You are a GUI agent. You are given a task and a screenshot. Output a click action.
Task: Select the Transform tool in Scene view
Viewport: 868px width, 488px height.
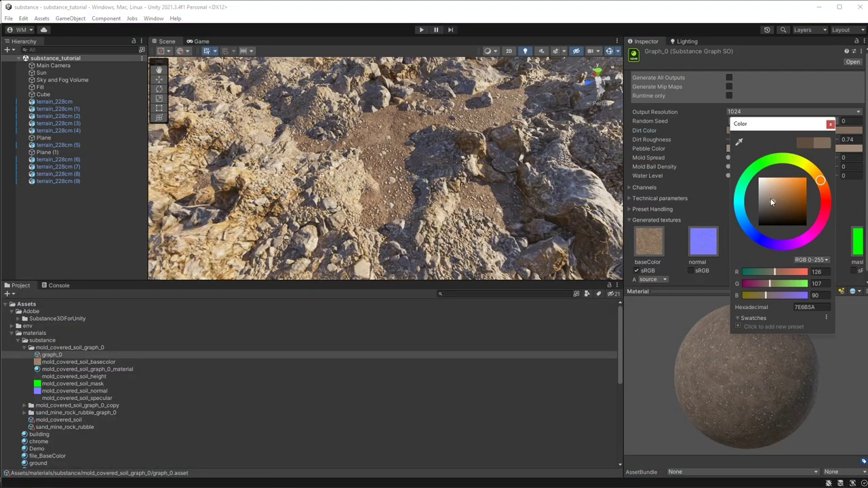click(159, 117)
